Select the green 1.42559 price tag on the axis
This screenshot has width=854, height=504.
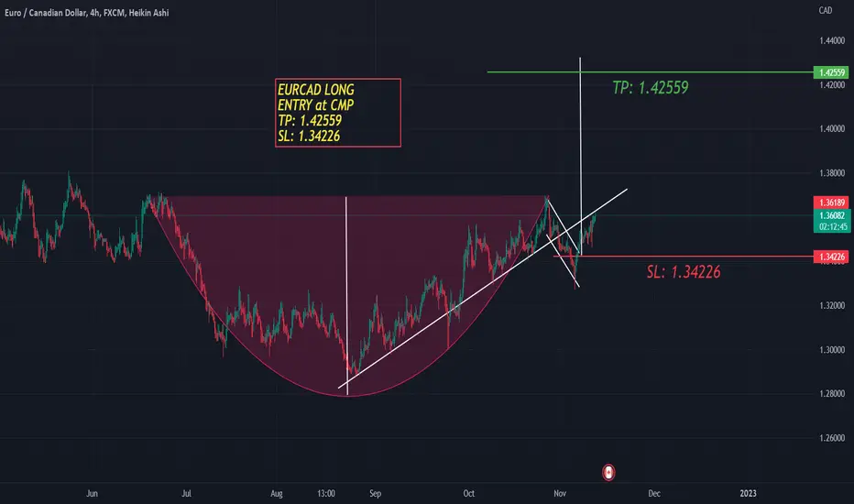pyautogui.click(x=831, y=72)
